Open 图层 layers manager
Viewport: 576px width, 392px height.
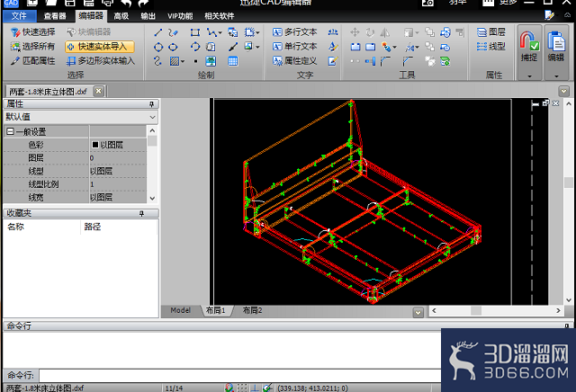point(491,32)
